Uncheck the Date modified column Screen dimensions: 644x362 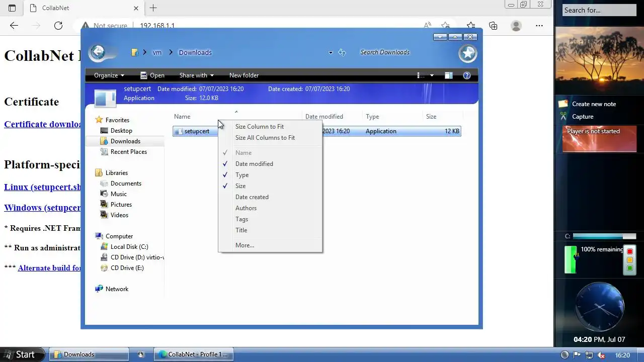(270, 164)
